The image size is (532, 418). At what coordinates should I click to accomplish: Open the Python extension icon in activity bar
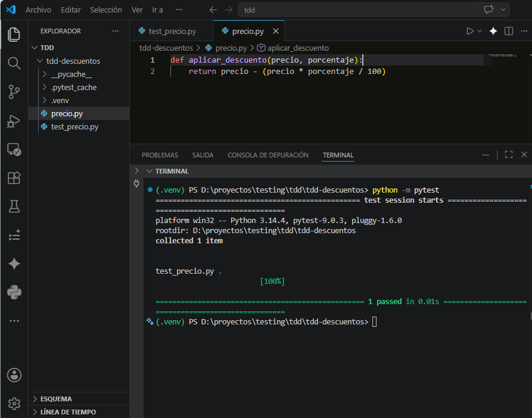pyautogui.click(x=14, y=292)
